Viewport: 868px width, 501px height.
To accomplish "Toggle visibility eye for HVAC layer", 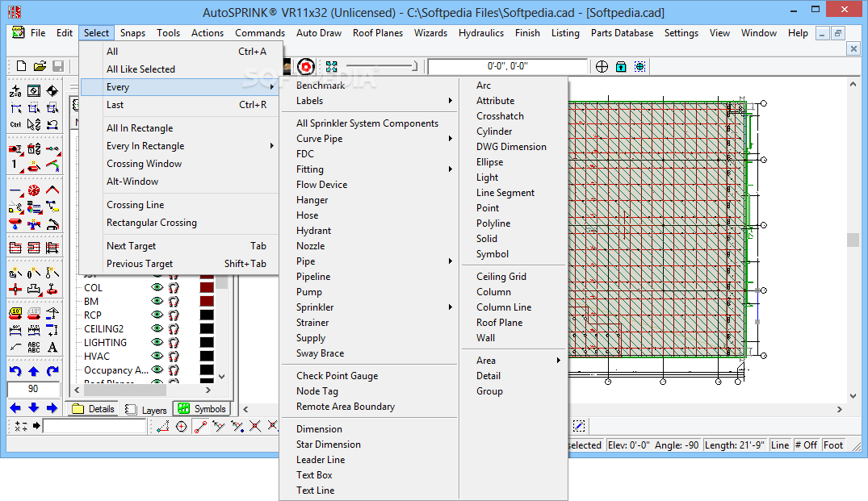I will (x=157, y=356).
